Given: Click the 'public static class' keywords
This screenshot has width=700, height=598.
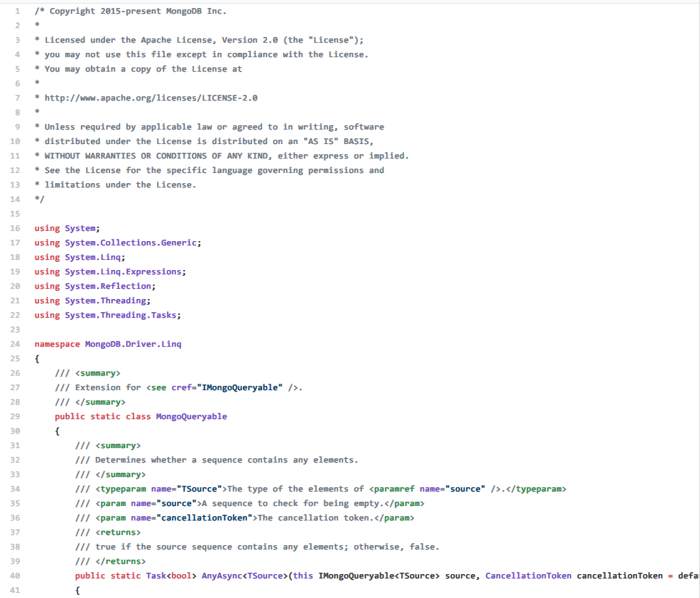Looking at the screenshot, I should [103, 416].
